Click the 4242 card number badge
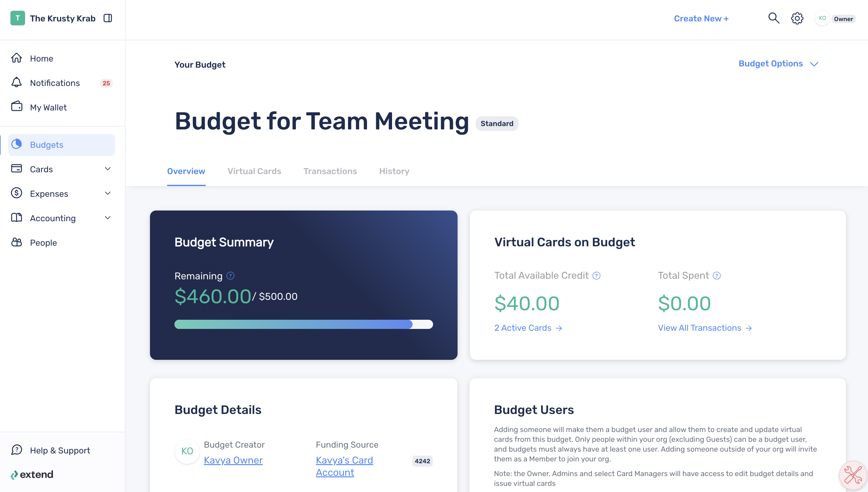 tap(422, 461)
